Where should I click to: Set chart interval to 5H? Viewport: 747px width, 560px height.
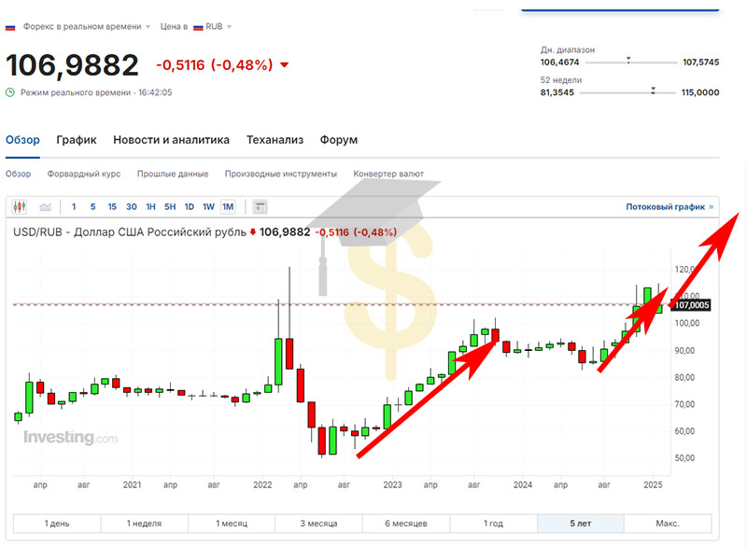(x=170, y=206)
